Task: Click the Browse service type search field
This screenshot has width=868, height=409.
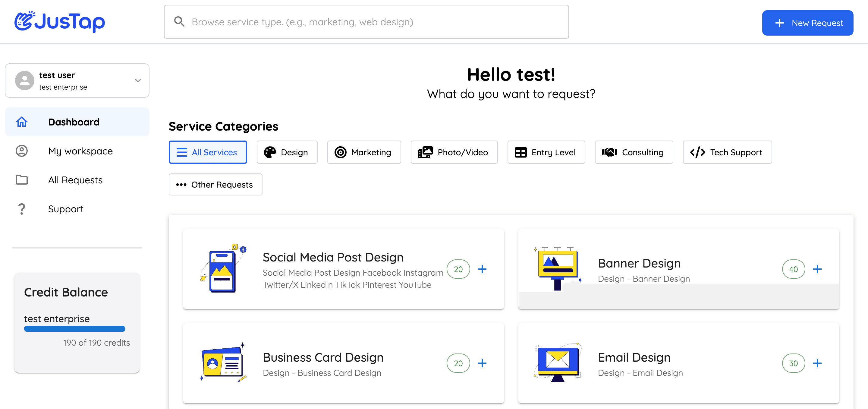Action: point(371,22)
